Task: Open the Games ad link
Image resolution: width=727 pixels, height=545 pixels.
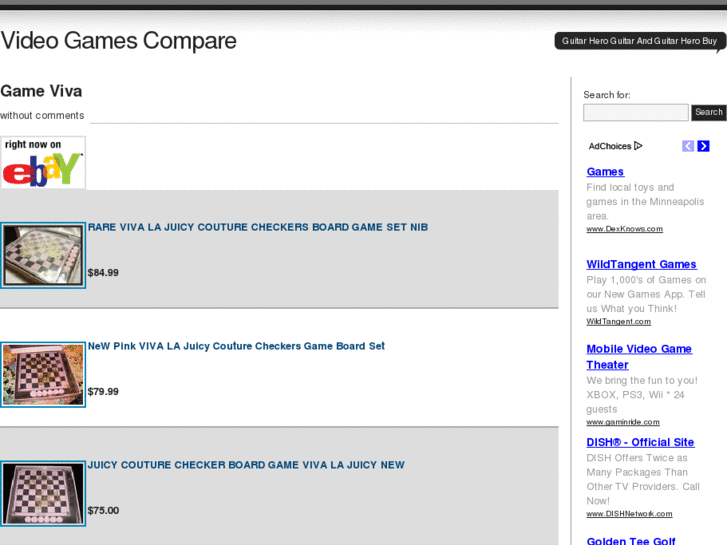Action: point(605,172)
